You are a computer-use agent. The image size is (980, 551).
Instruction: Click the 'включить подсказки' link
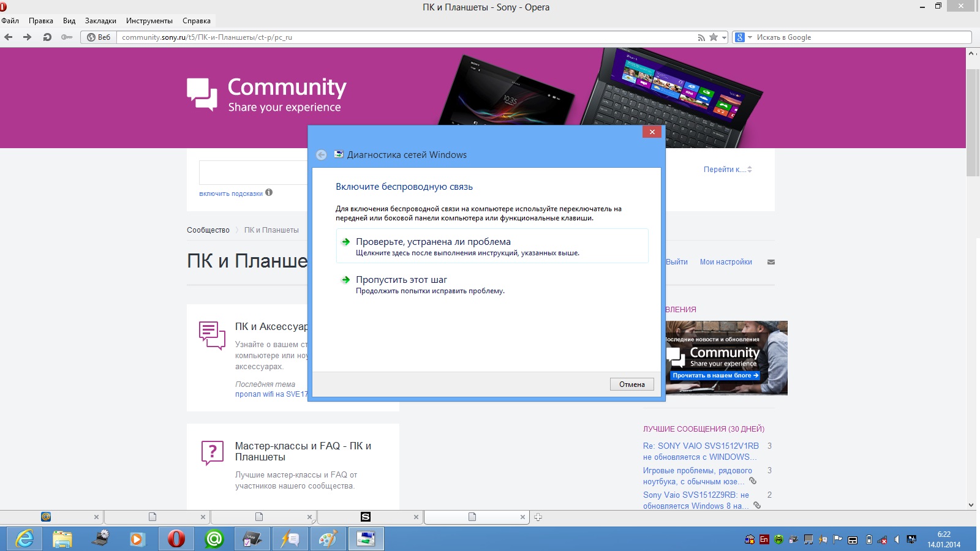231,193
